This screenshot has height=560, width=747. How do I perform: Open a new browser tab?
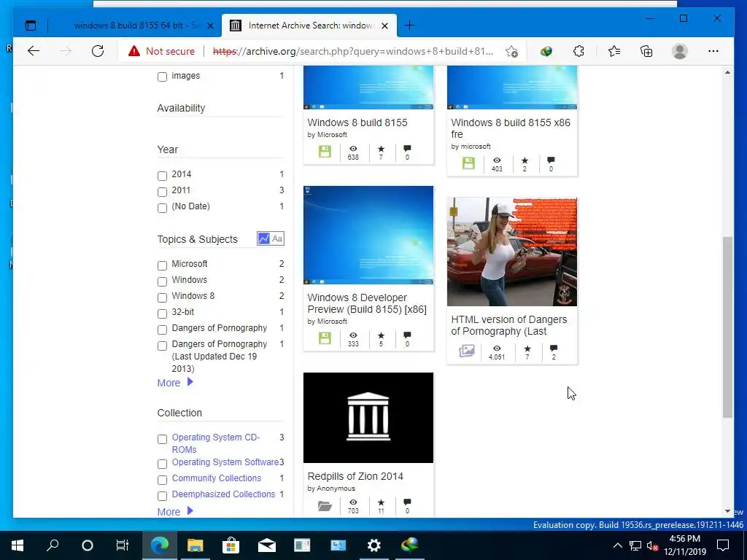[x=409, y=26]
